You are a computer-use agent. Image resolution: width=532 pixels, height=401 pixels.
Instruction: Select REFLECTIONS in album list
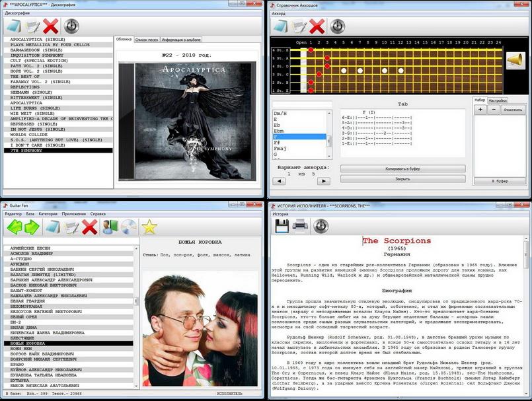(x=58, y=87)
